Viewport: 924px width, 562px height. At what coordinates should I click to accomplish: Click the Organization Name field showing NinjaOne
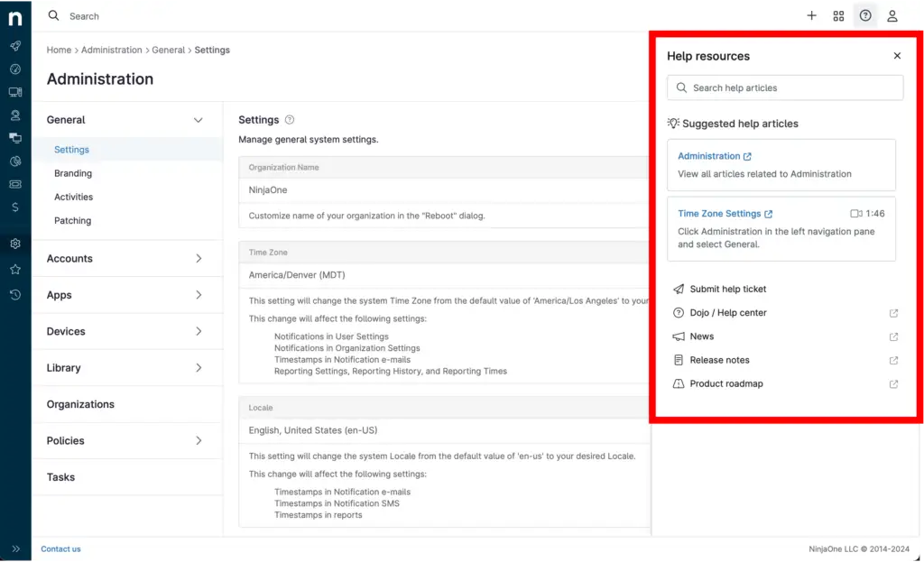[x=443, y=190]
